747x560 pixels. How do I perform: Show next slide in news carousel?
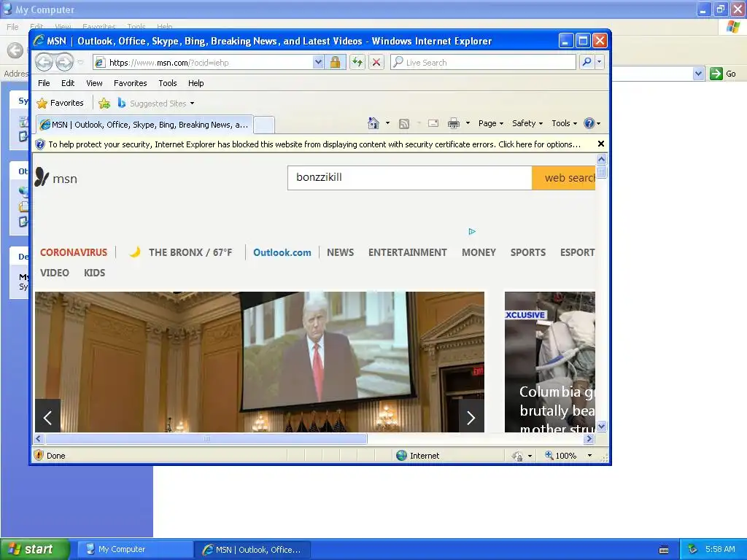(471, 418)
